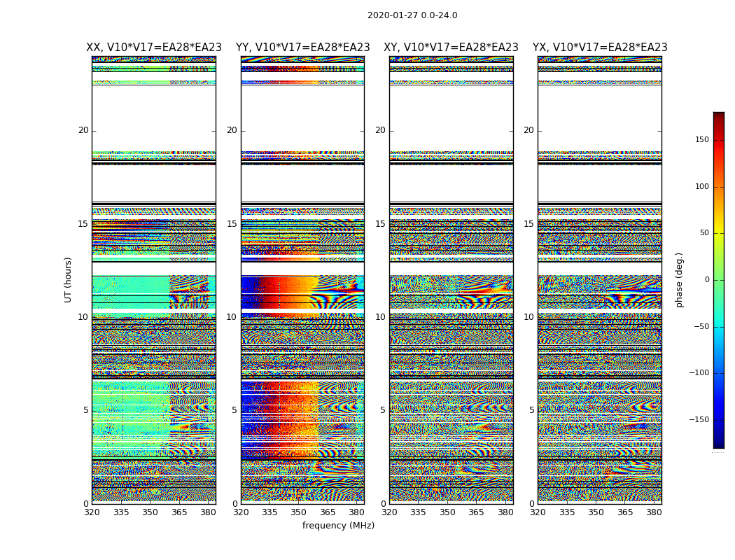The width and height of the screenshot is (735, 560).
Task: Click the YX panel waterfall plot
Action: [600, 280]
